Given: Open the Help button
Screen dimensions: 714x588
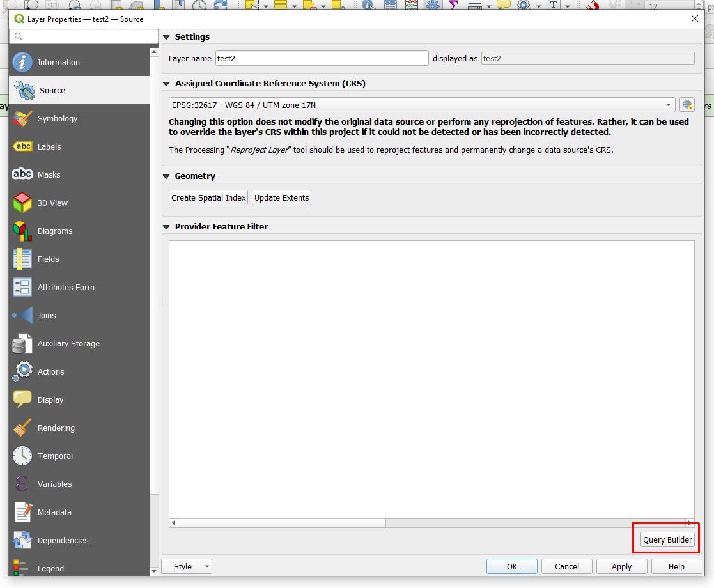Looking at the screenshot, I should [x=676, y=566].
